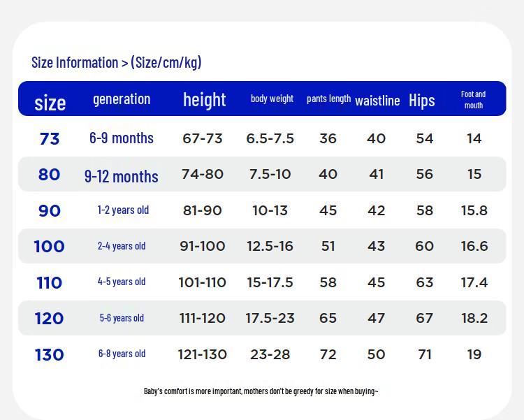Viewport: 524px width, 420px height.
Task: Select the 'generation' column header
Action: [x=122, y=99]
